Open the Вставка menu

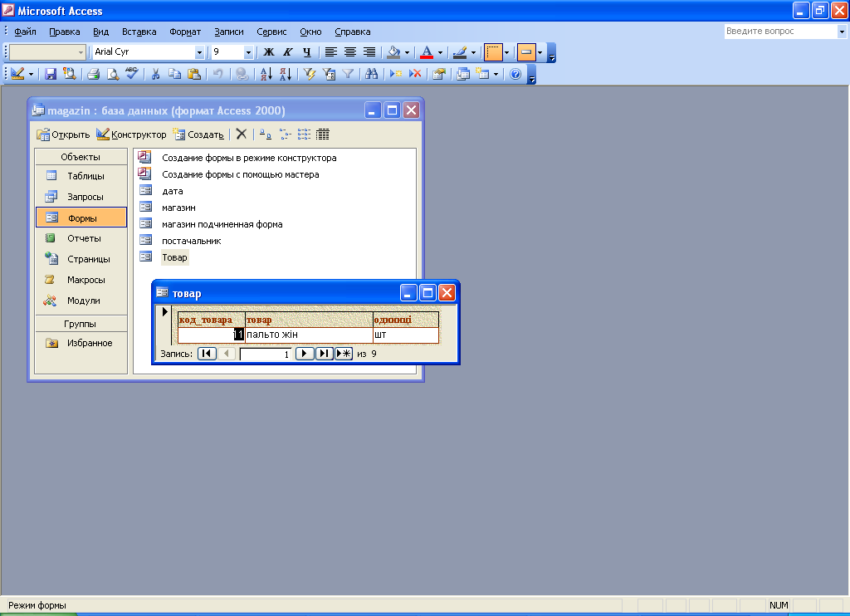pos(139,32)
